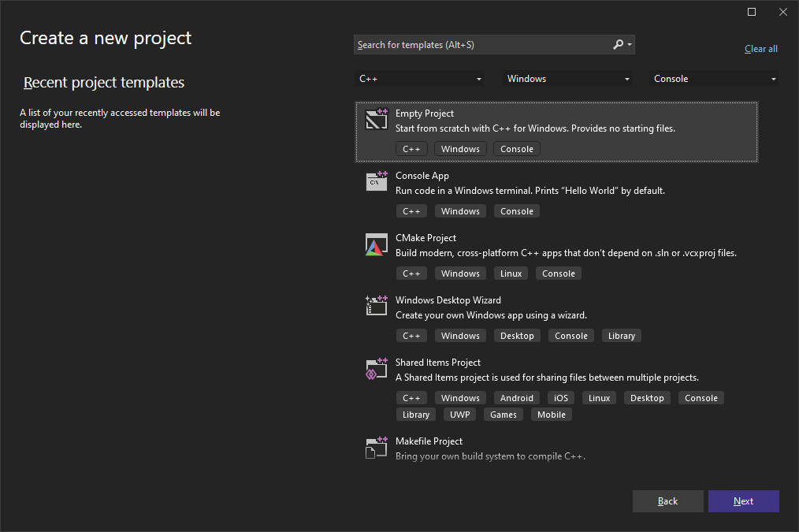
Task: Click the Console tag under Windows Desktop Wizard
Action: [570, 335]
